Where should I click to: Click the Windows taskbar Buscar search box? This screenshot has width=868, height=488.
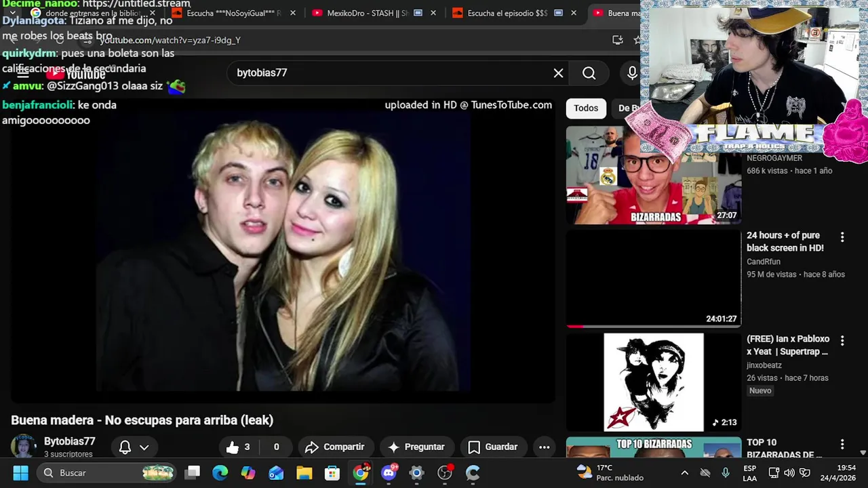[x=107, y=472]
